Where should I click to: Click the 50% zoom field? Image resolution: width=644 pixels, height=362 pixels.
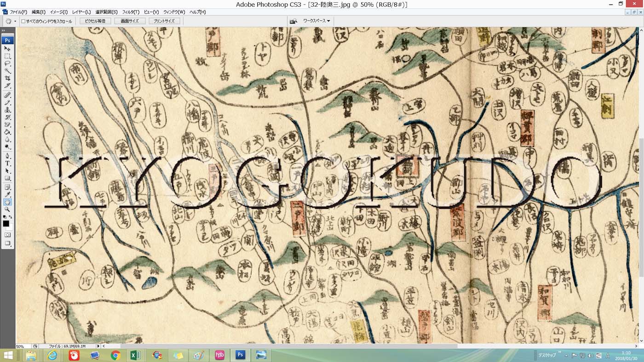pyautogui.click(x=23, y=346)
